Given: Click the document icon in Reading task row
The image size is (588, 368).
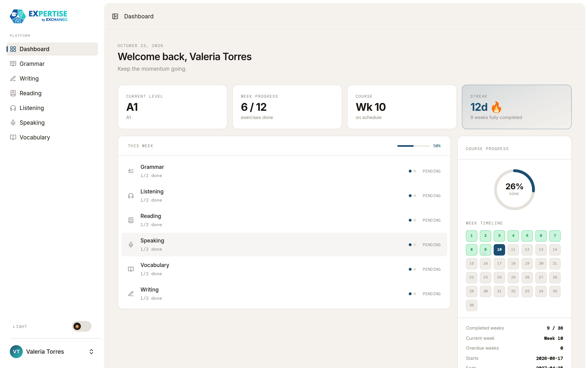Looking at the screenshot, I should tap(131, 220).
